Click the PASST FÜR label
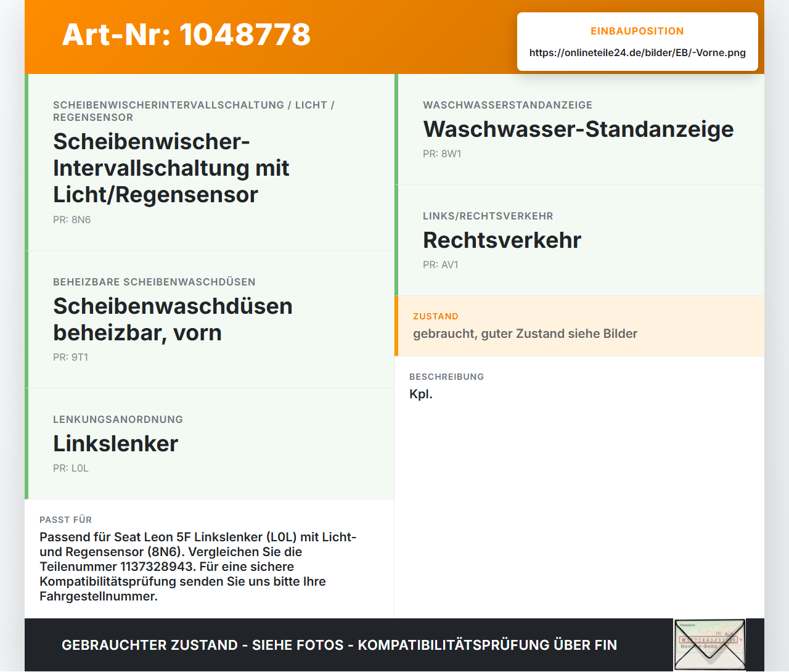 65,520
